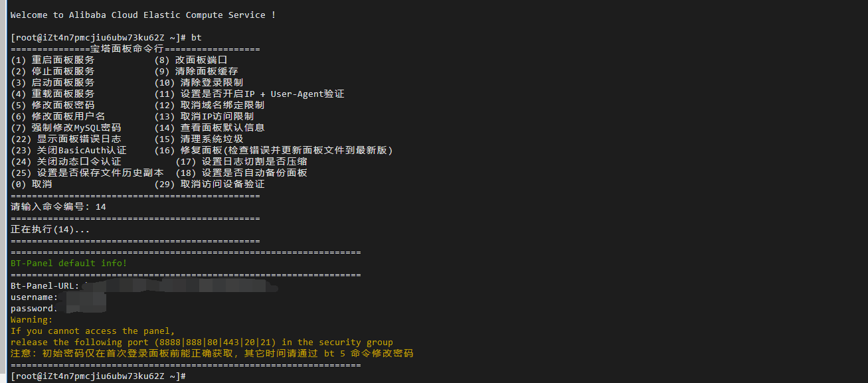Click the (3) 启动面板服务 entry
Image resolution: width=868 pixels, height=383 pixels.
[x=52, y=82]
